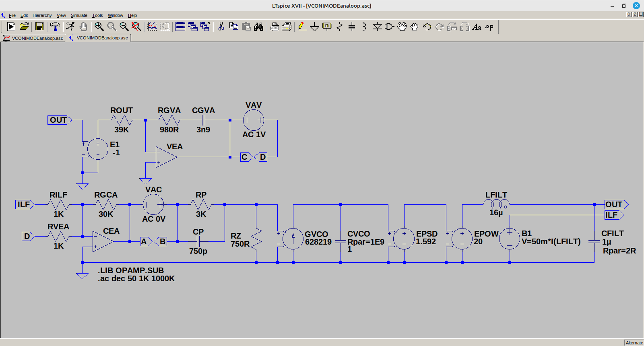The image size is (644, 346).
Task: Click the .LIB OPAMP.SUB directive text
Action: tap(131, 270)
